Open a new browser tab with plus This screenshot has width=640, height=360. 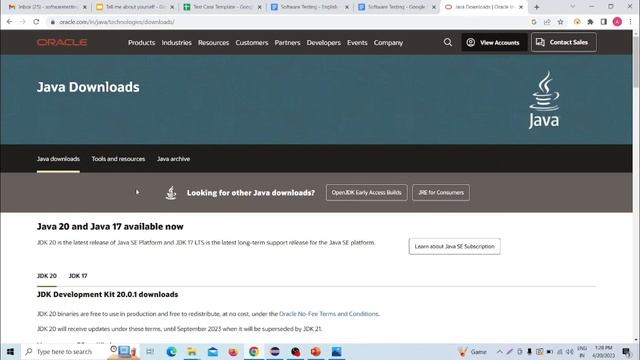point(536,7)
